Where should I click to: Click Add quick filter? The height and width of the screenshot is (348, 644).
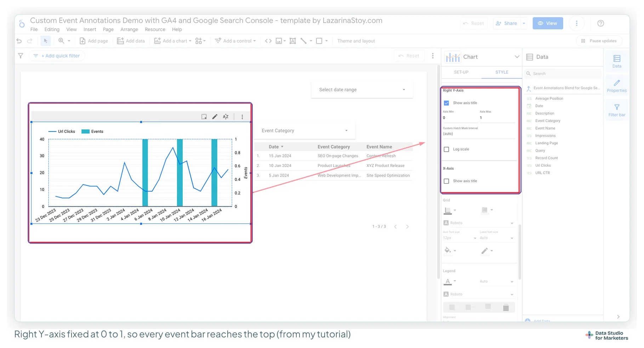pos(57,56)
